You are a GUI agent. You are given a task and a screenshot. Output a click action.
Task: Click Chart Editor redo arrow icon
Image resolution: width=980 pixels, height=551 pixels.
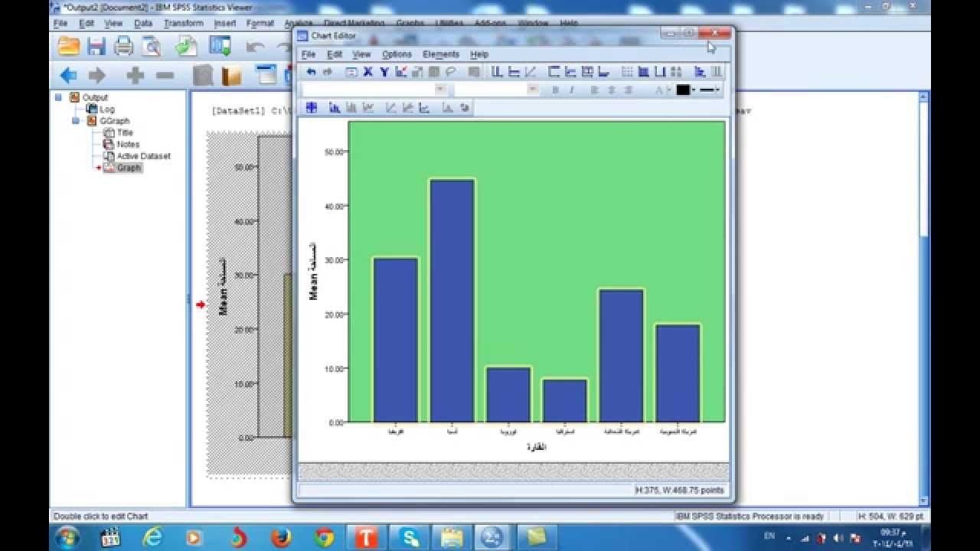pyautogui.click(x=327, y=72)
